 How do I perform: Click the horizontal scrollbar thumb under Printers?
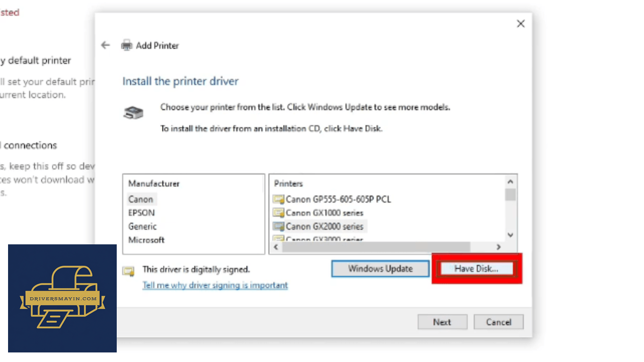376,247
